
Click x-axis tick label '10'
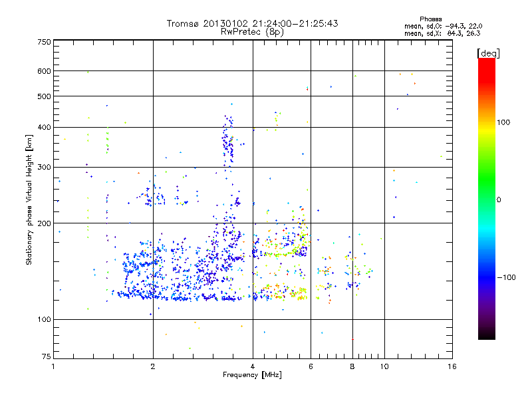pyautogui.click(x=384, y=366)
